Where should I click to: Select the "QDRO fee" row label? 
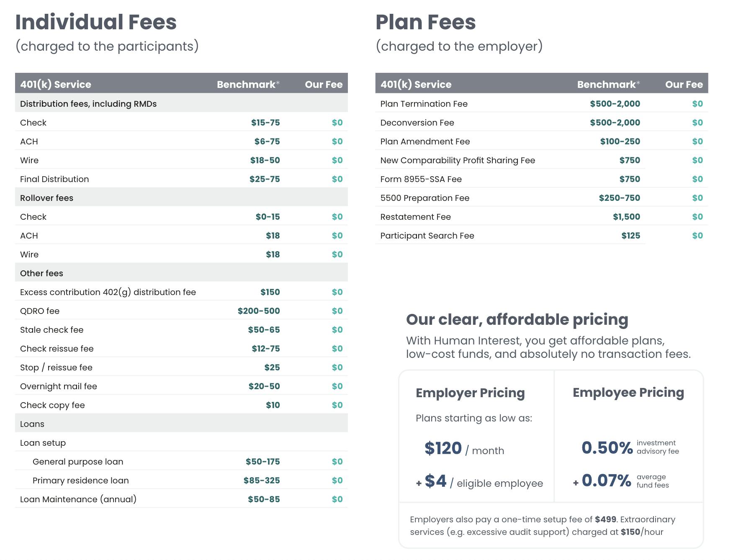(x=40, y=311)
